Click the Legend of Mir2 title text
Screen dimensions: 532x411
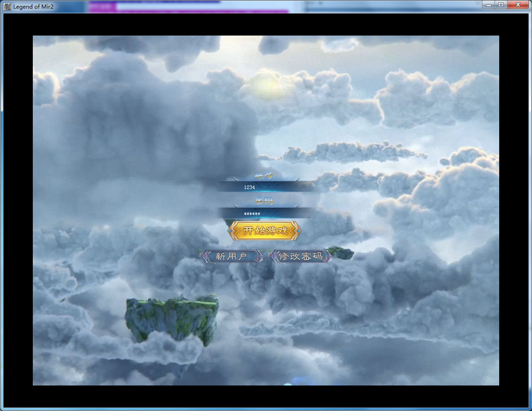(x=33, y=6)
